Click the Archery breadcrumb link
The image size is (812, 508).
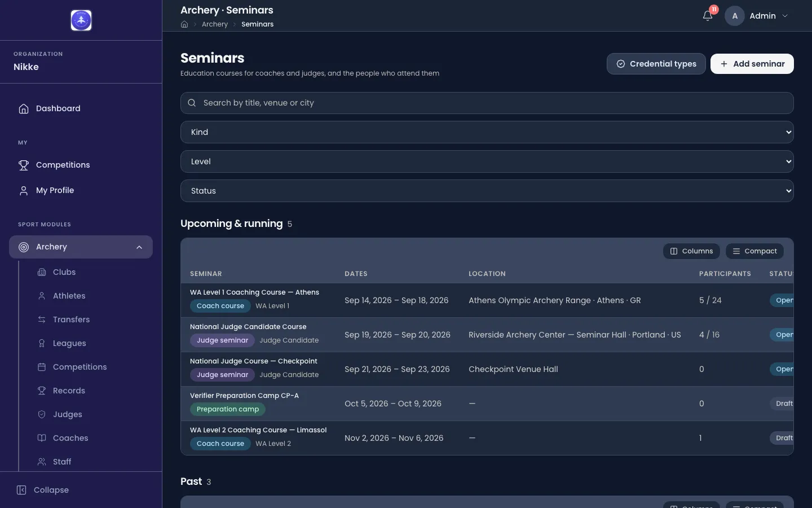[x=215, y=24]
